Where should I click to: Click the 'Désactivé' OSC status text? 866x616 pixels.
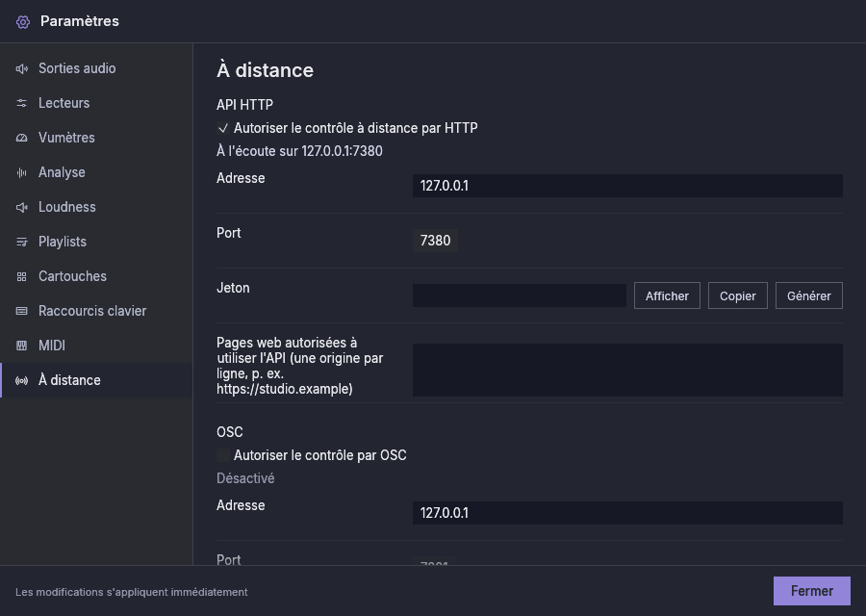(245, 478)
